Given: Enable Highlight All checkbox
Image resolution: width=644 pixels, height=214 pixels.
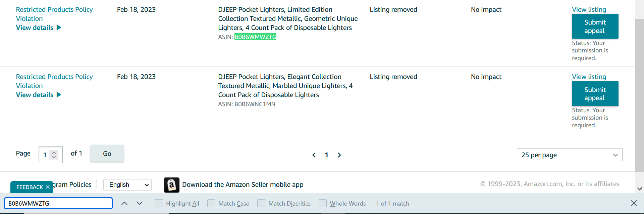Looking at the screenshot, I should pos(159,203).
